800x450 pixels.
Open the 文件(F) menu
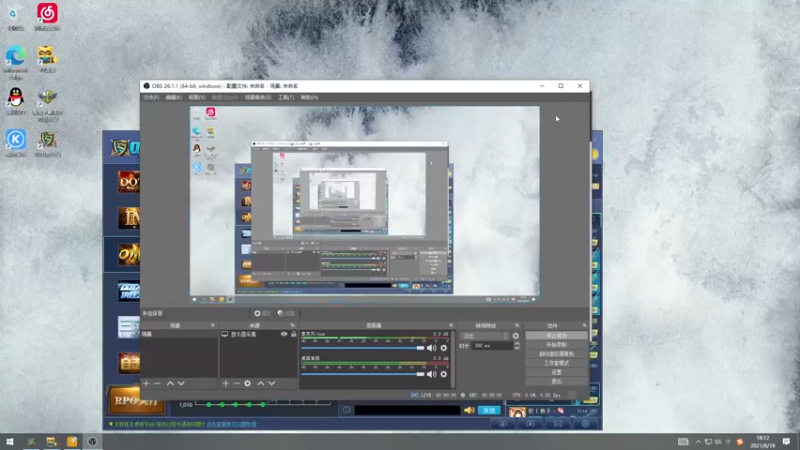tap(151, 97)
